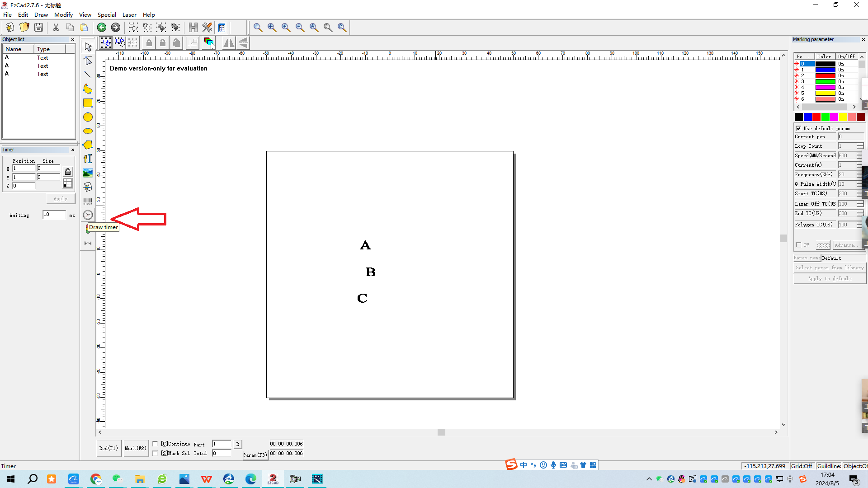This screenshot has height=488, width=868.
Task: Open a file with the folder icon
Action: pyautogui.click(x=24, y=28)
